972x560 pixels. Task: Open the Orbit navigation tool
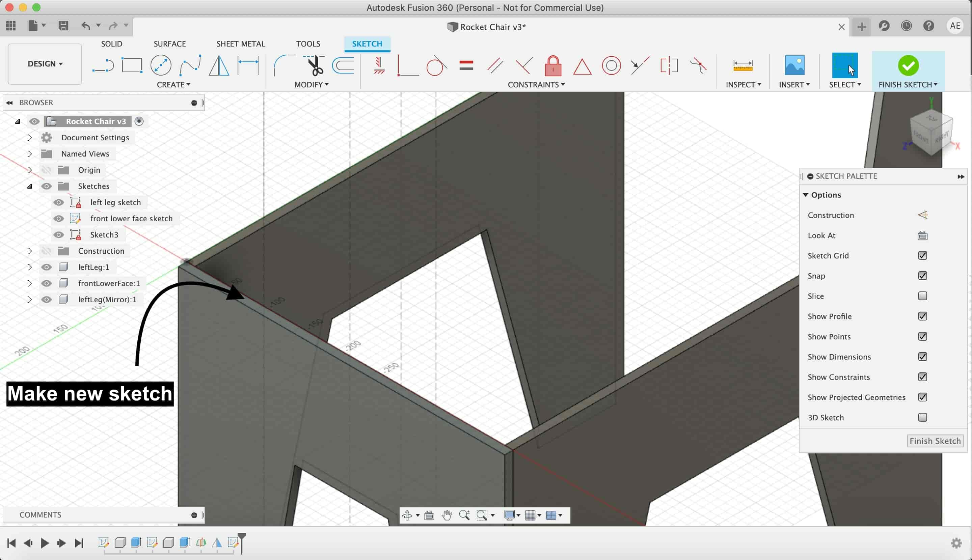tap(407, 515)
